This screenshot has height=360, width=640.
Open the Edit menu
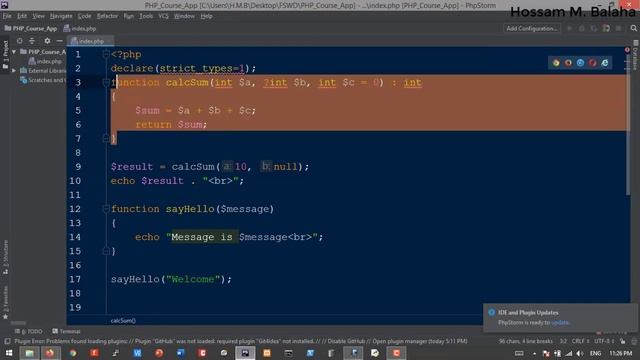pyautogui.click(x=22, y=16)
